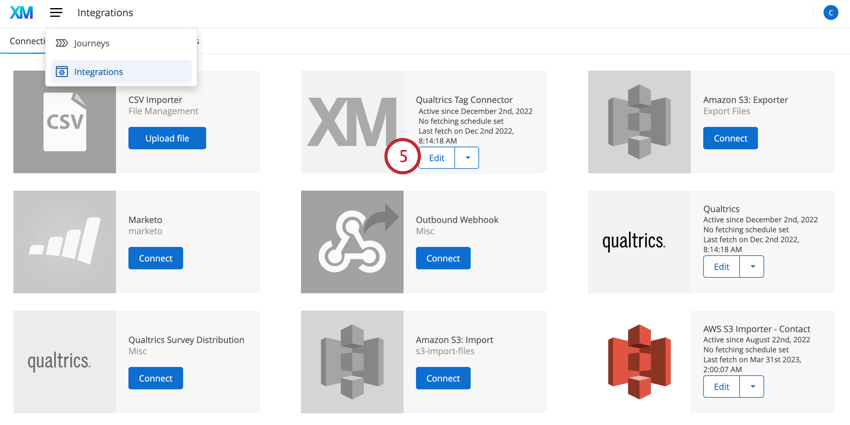Screen dimensions: 850x425
Task: Click the XM logo in header
Action: [x=22, y=12]
